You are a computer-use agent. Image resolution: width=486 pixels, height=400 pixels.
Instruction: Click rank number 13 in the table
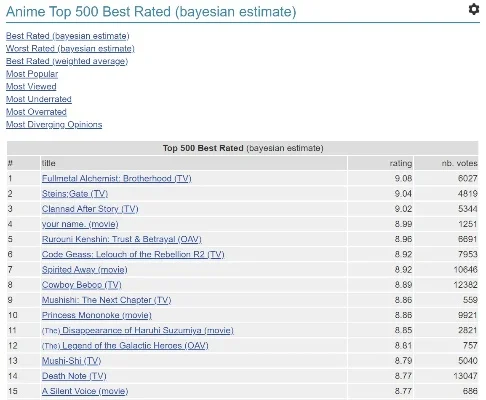13,361
